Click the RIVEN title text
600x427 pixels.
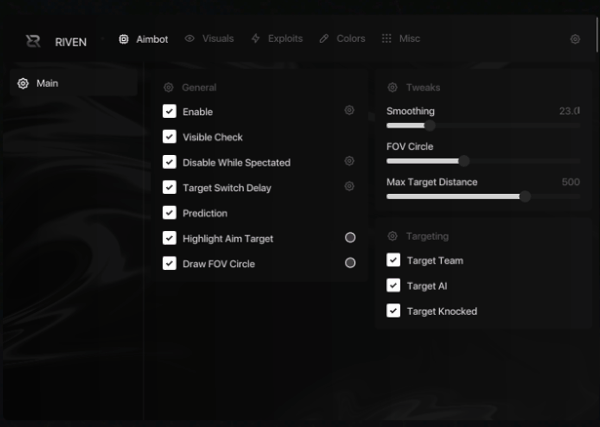coord(71,42)
